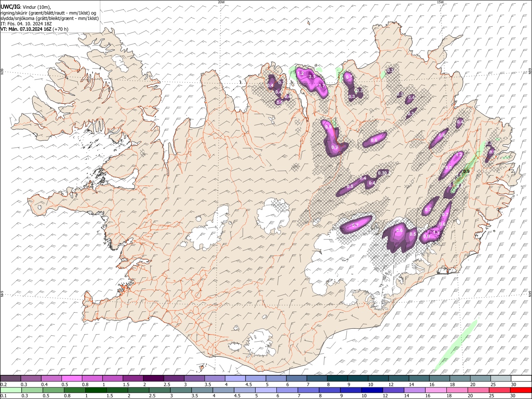Click the black 0.9 value label in the east
Screen dimensions: 532x399
(466, 171)
